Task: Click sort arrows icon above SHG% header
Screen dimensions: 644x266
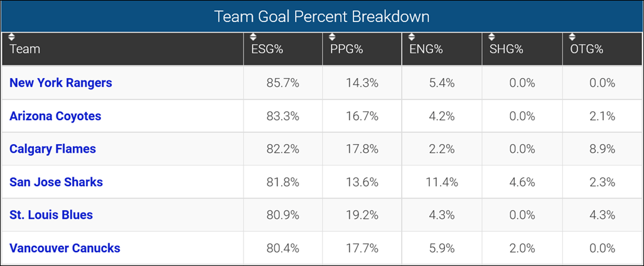Action: click(x=492, y=36)
